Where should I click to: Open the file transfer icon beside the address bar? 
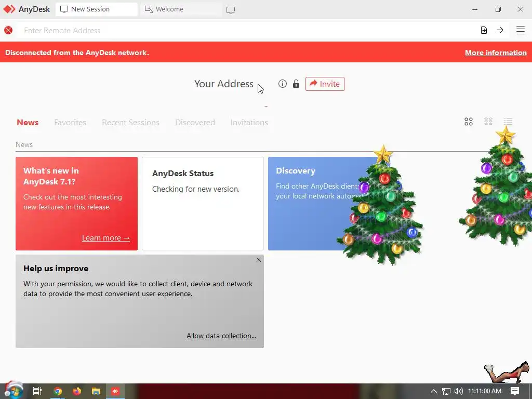[x=484, y=30]
